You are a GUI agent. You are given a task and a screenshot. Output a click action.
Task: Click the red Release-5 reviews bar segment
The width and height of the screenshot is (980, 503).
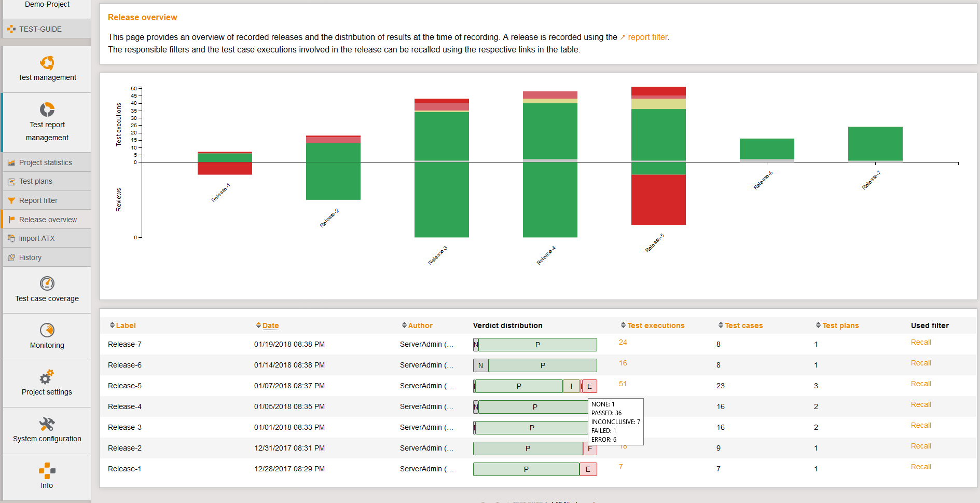coord(658,200)
